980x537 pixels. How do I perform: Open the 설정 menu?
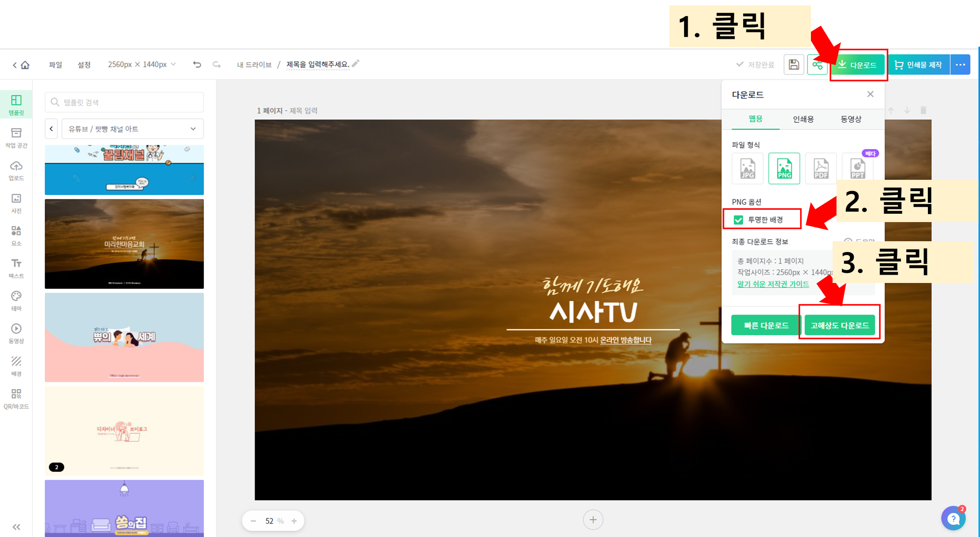point(84,65)
